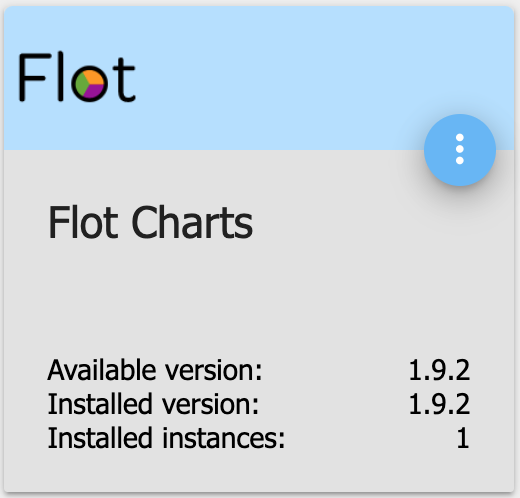Click the light blue card header area

[259, 78]
